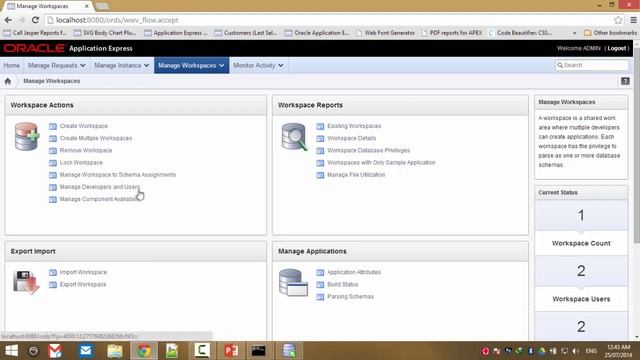Open the Workspace Details link
The image size is (640, 360).
coord(351,138)
